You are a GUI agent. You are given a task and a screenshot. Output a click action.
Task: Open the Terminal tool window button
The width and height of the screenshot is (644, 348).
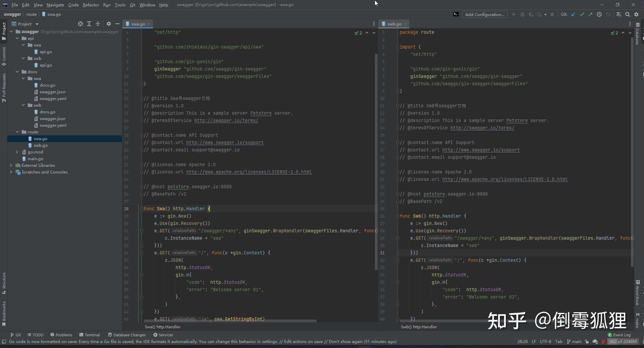(89, 335)
